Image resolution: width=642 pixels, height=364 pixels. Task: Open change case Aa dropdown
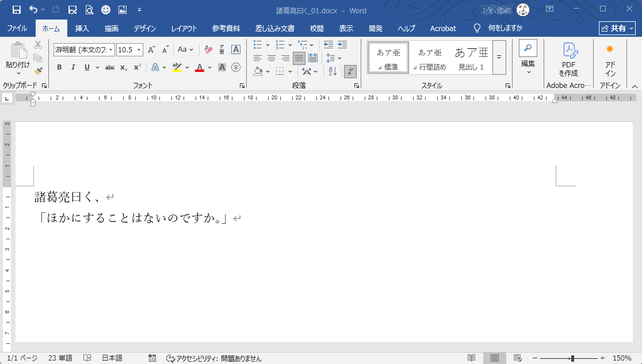click(x=185, y=49)
